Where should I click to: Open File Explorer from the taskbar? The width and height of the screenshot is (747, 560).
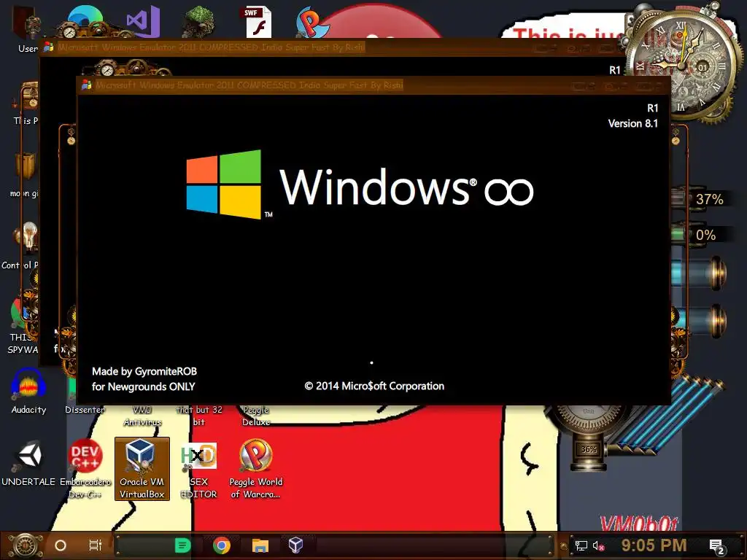260,545
